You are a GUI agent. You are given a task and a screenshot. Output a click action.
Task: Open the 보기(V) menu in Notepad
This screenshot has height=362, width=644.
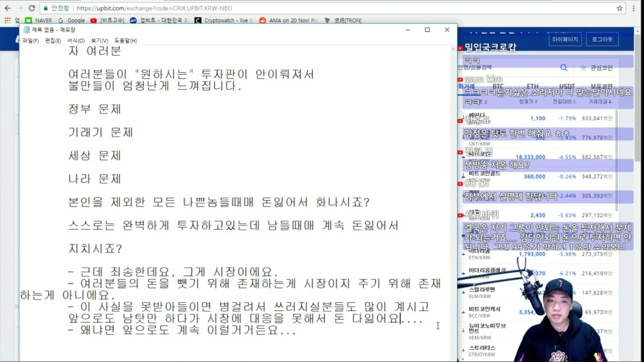coord(99,41)
